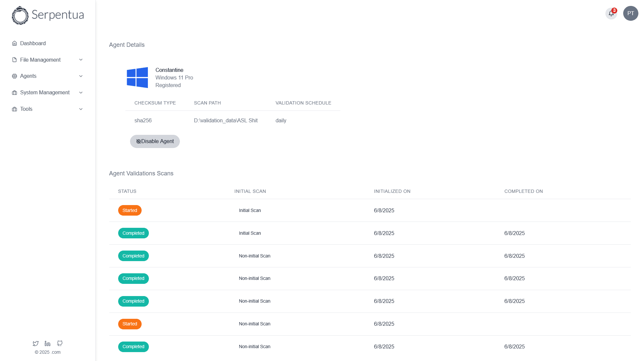This screenshot has height=361, width=644.
Task: Select the Agents chip icon in sidebar
Action: point(14,76)
